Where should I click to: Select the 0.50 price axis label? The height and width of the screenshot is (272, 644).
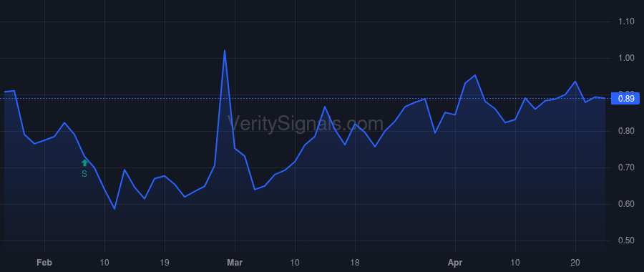(x=626, y=241)
